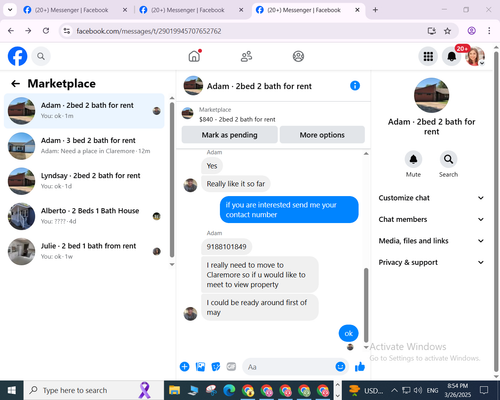Screen dimensions: 500x400
Task: Send a thumbs-up like
Action: coord(360,367)
